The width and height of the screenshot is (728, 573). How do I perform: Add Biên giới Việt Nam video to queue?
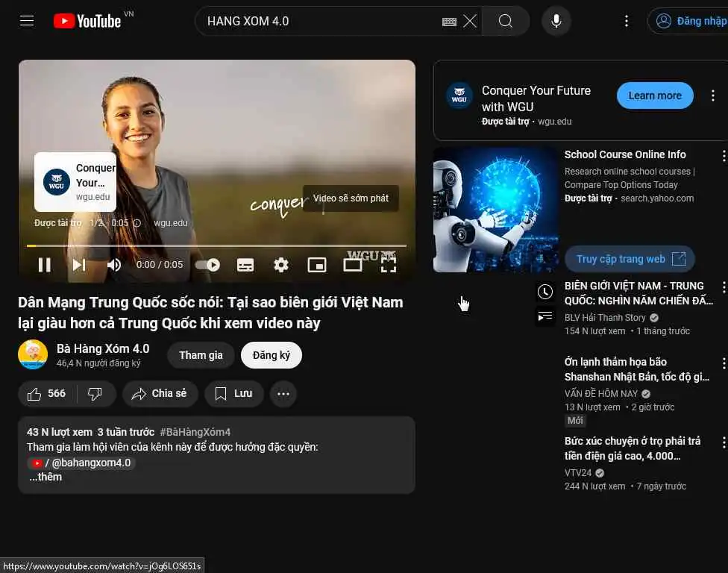545,316
